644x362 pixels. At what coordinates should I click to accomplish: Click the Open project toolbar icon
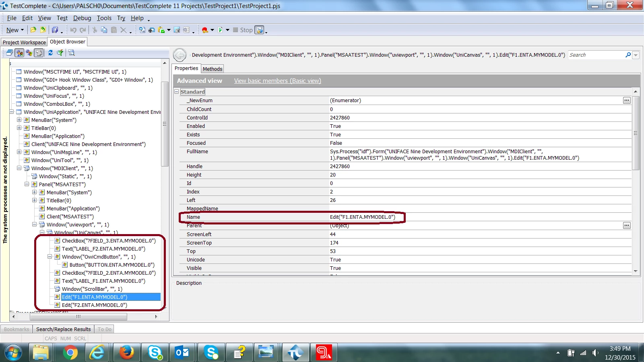point(33,30)
